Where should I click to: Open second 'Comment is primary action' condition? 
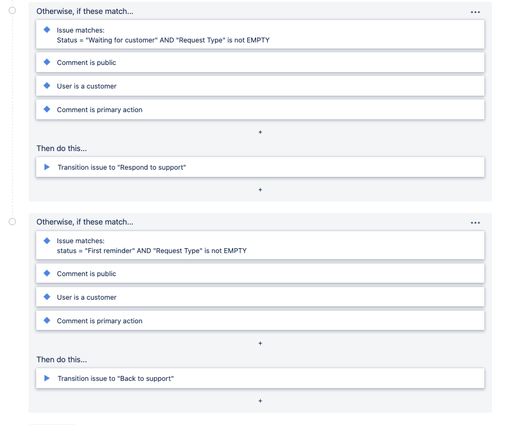[x=260, y=321]
